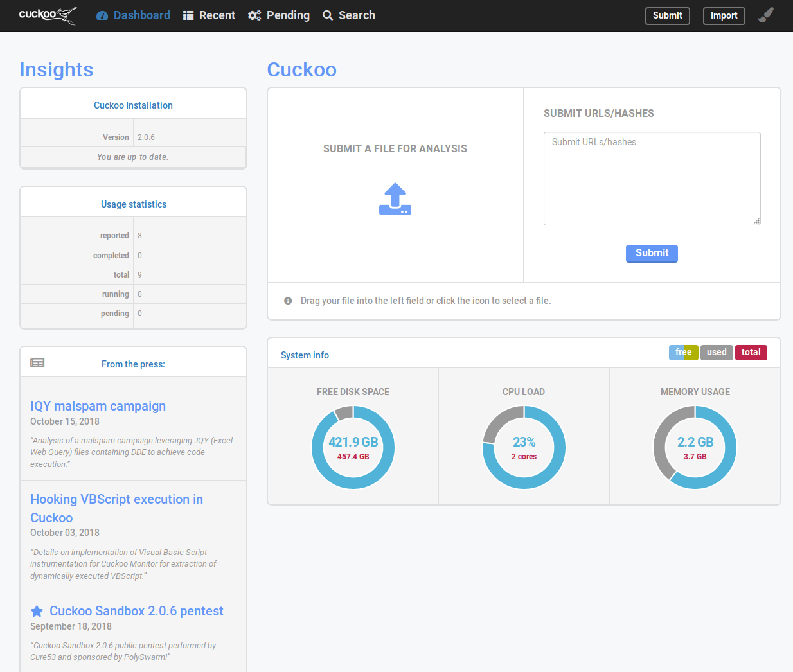Click the 'From the press:' heading
793x672 pixels.
pyautogui.click(x=133, y=364)
